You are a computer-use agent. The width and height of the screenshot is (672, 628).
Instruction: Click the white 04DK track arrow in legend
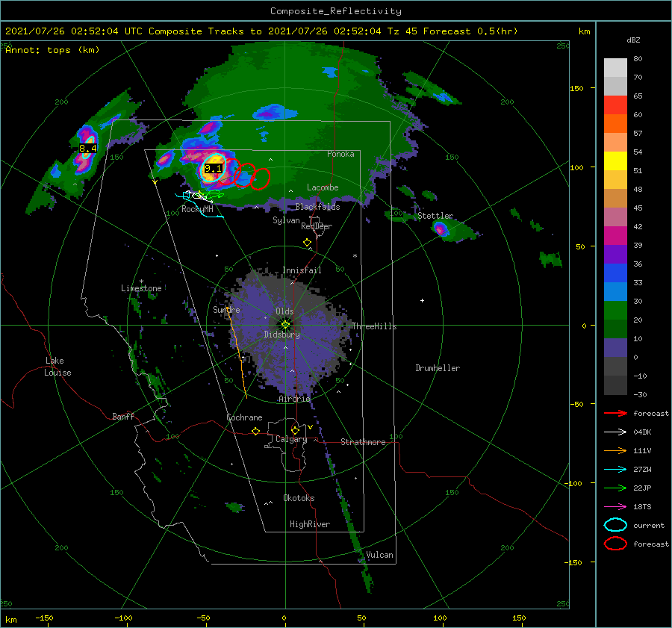(x=615, y=432)
